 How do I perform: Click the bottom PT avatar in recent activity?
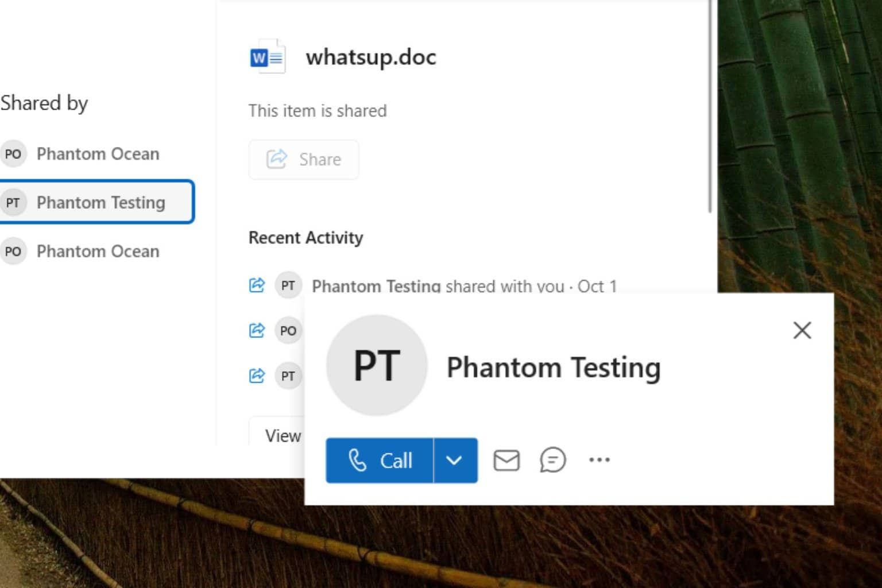click(x=288, y=376)
